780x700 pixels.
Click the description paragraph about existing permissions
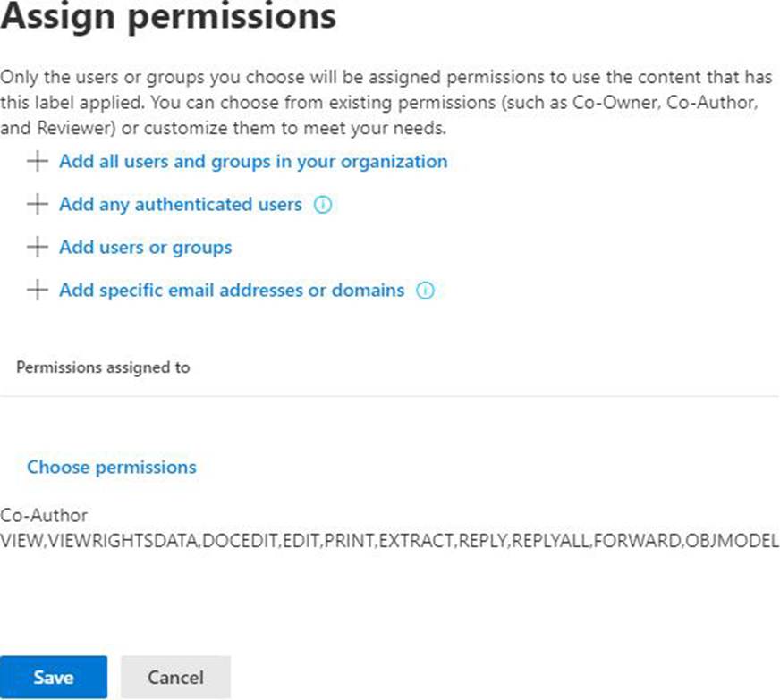click(x=385, y=103)
